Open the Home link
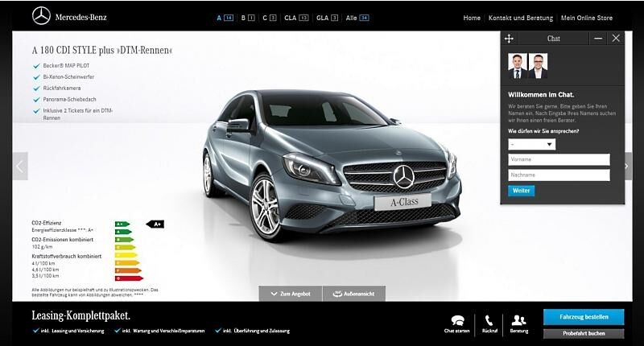This screenshot has width=644, height=346. point(472,18)
